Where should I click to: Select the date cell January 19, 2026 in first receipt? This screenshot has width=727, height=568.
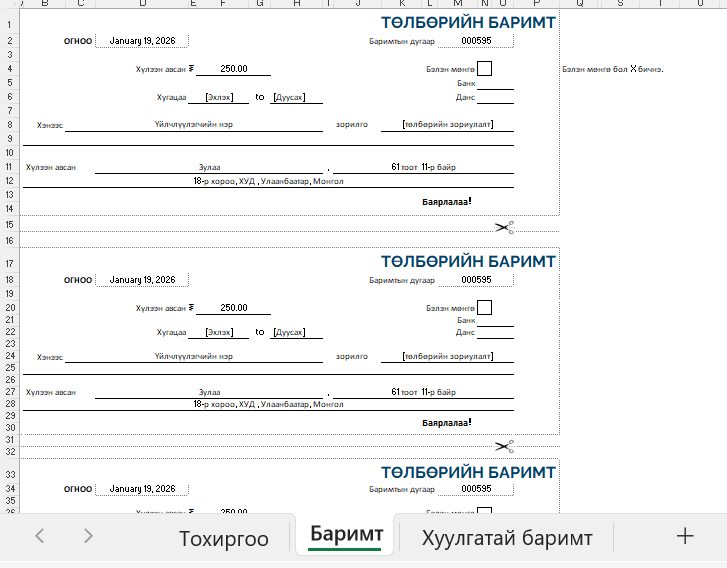pyautogui.click(x=142, y=41)
